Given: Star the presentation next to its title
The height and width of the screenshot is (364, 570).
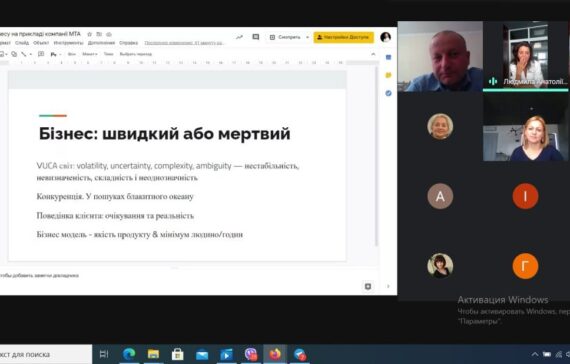Looking at the screenshot, I should [x=89, y=34].
